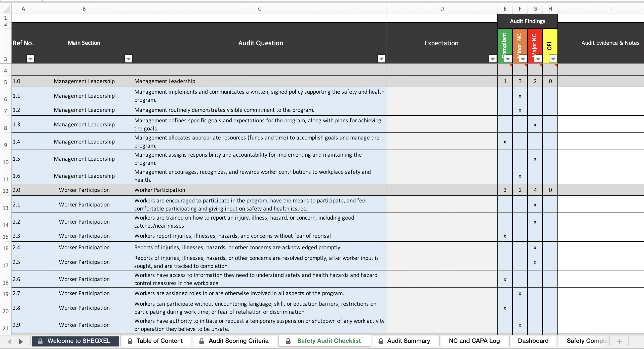The image size is (644, 349).
Task: Click the empty Expectation cell for ref 1.2
Action: coord(442,110)
